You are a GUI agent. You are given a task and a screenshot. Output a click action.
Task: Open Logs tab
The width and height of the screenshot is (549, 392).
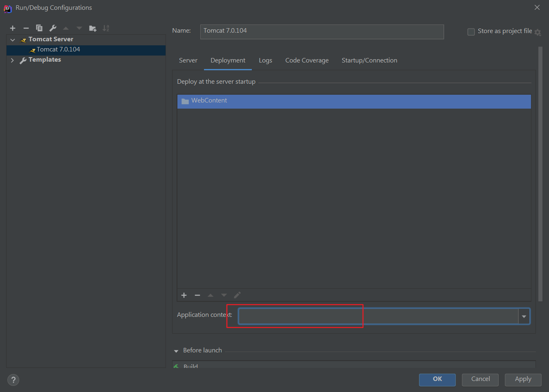click(265, 60)
